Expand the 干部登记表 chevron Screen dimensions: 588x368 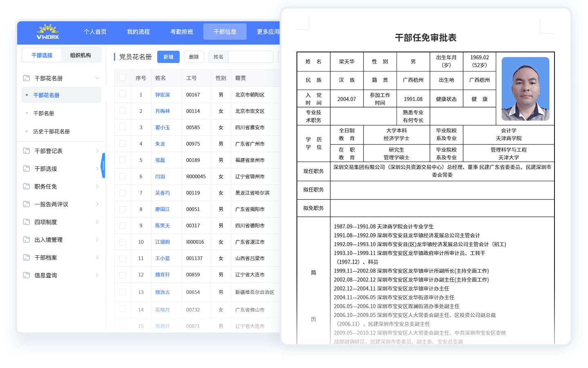tap(97, 151)
